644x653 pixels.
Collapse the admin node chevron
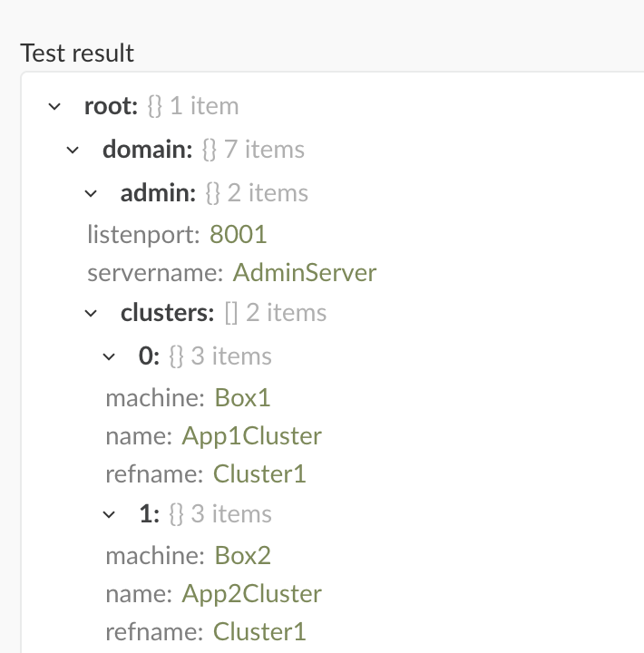pyautogui.click(x=91, y=194)
